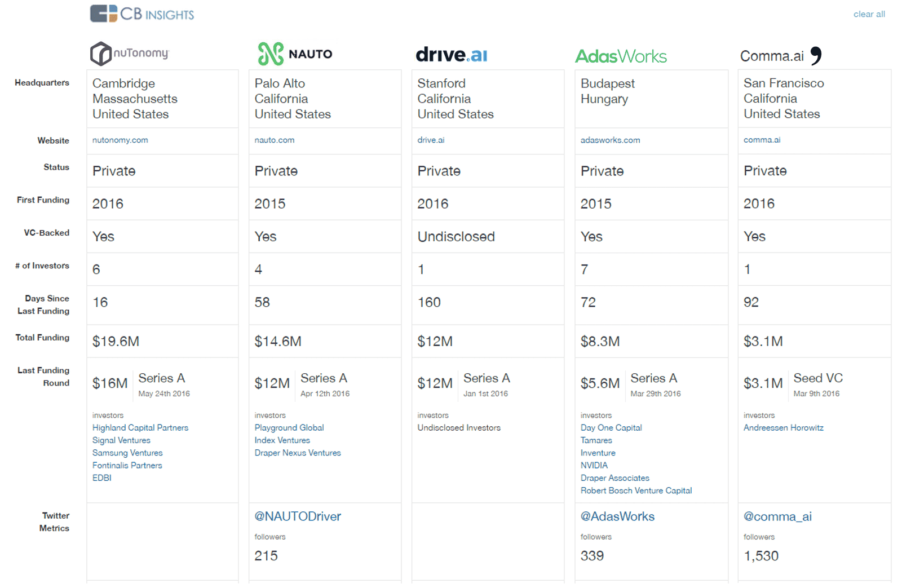Select drive.ai Series A date Jan 1st 2016
Image resolution: width=902 pixels, height=588 pixels.
tap(485, 394)
